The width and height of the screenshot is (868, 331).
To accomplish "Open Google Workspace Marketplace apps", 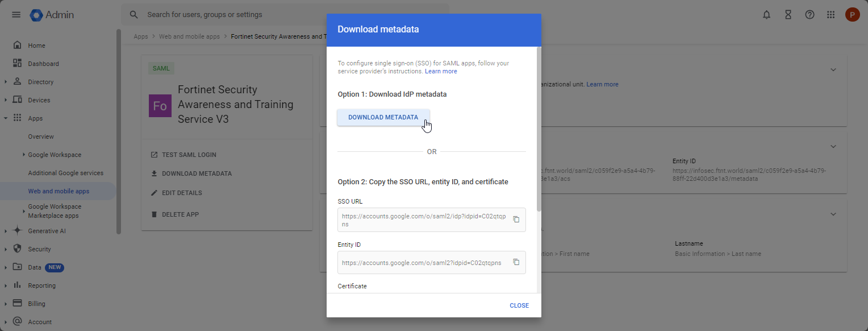I will tap(55, 211).
